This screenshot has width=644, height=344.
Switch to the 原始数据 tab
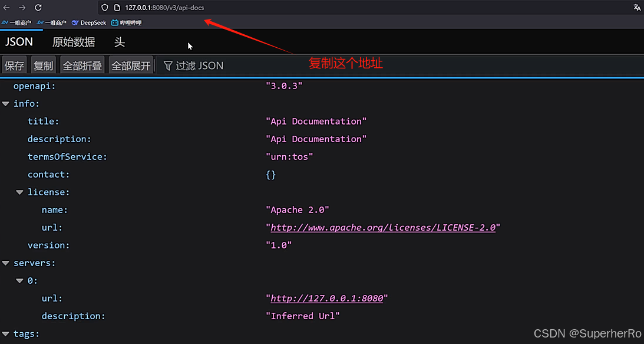tap(74, 42)
